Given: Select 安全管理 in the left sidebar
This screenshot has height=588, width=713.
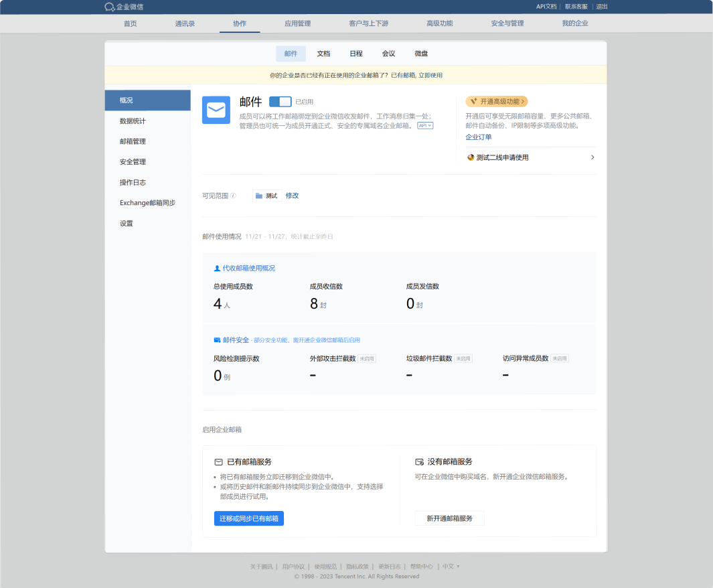Looking at the screenshot, I should click(133, 162).
